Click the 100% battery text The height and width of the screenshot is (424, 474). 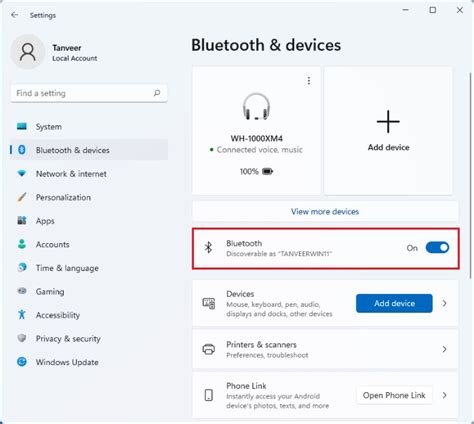tap(249, 172)
